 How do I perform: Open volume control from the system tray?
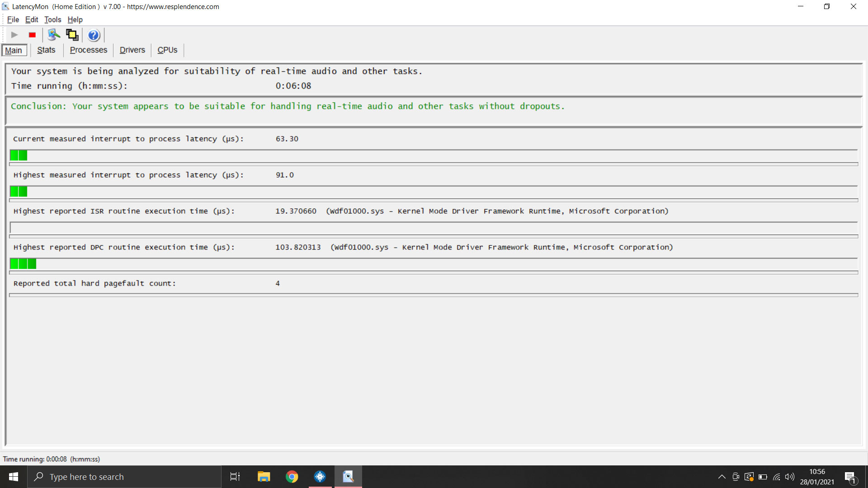click(790, 477)
